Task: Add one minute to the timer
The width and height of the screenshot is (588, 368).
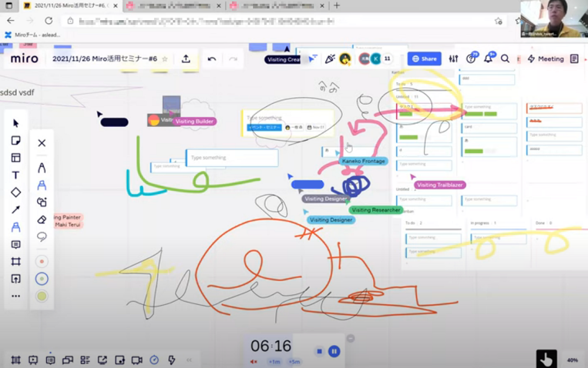Action: 274,361
